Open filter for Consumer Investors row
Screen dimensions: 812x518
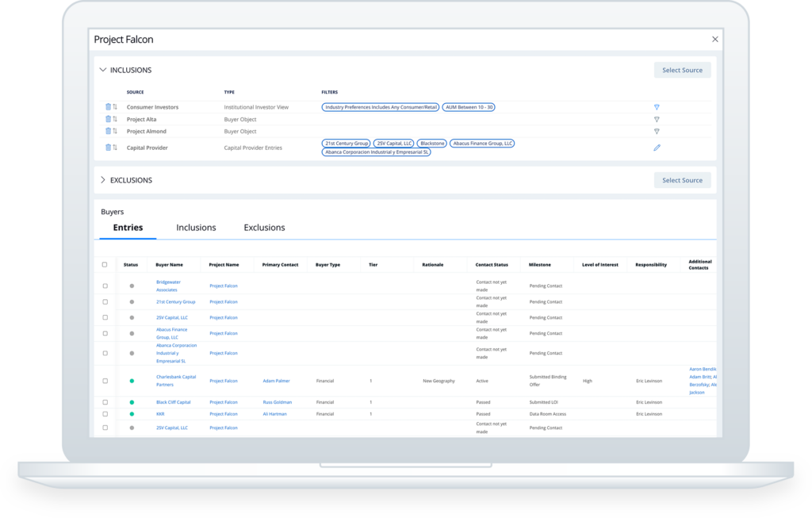(x=657, y=107)
